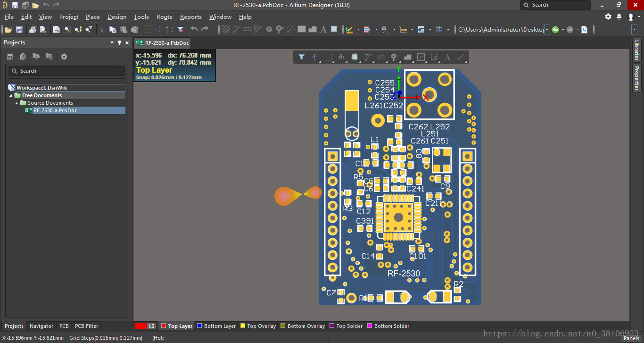Open document with folder toolbar icon
Viewport: 644px width, 343px height.
[8, 30]
